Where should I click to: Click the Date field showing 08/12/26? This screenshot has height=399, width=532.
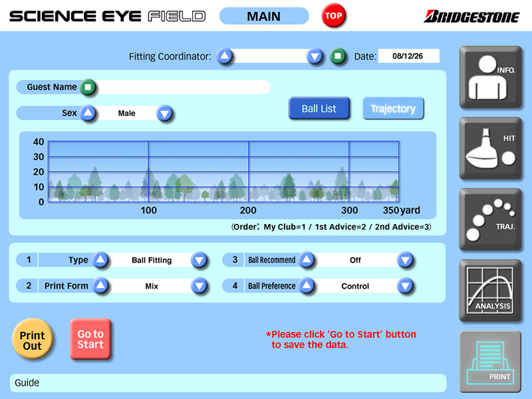click(x=408, y=56)
